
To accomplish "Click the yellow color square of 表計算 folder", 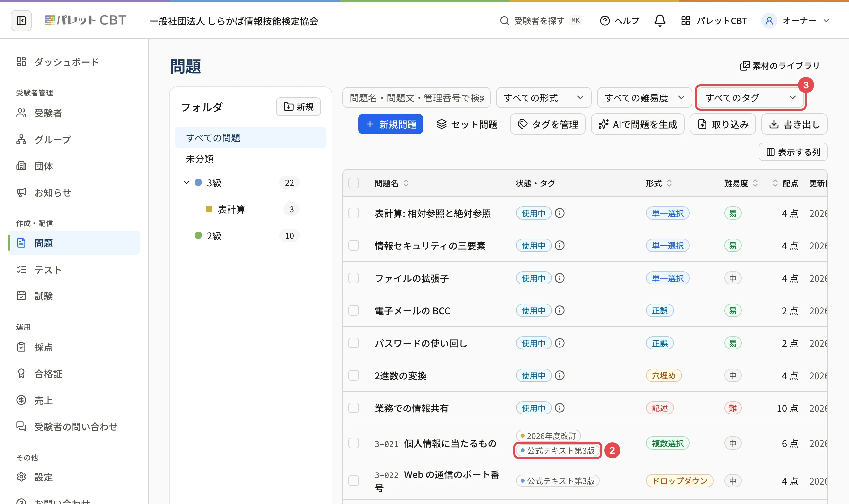I will 209,209.
